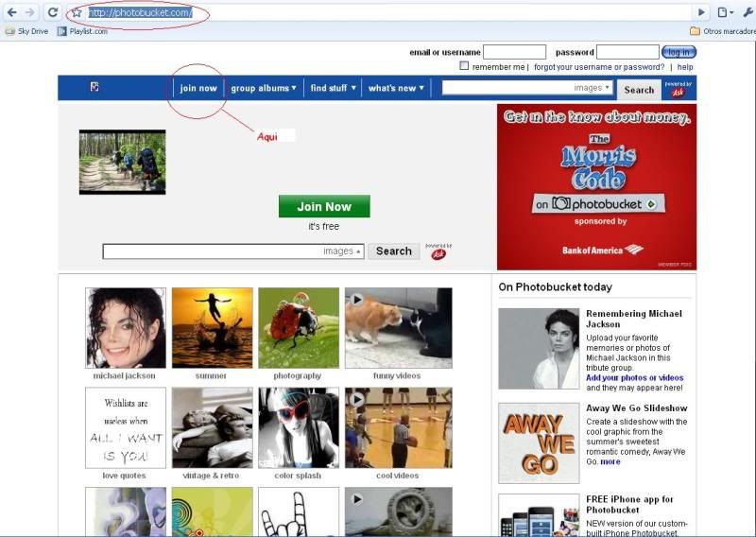Image resolution: width=756 pixels, height=537 pixels.
Task: Follow forgot your username or password link
Action: click(x=598, y=67)
